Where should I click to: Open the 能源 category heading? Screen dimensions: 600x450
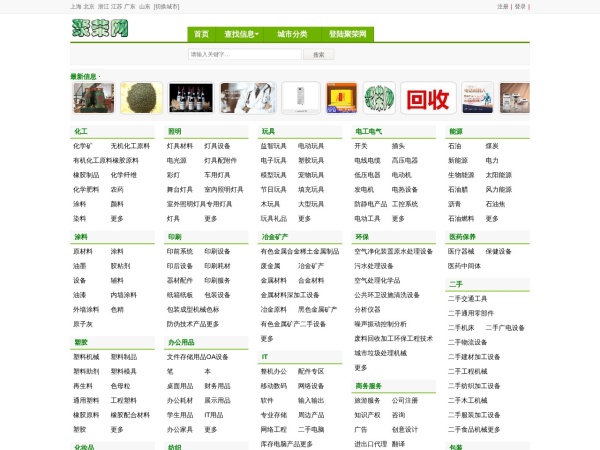point(456,131)
